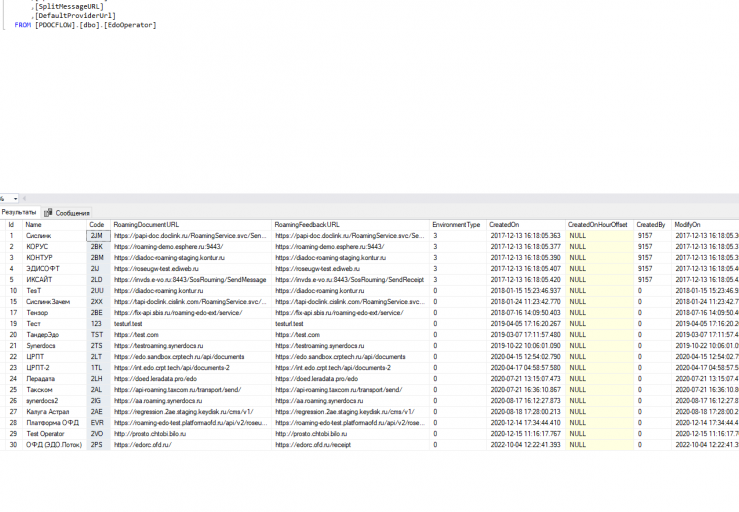The width and height of the screenshot is (739, 512).
Task: Select RoamingDocumentURL cell testurl.test
Action: coord(191,324)
